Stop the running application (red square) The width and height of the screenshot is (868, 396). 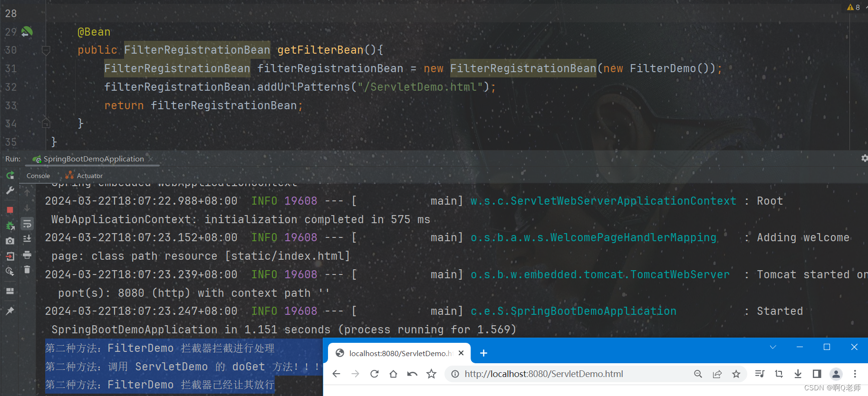(10, 210)
